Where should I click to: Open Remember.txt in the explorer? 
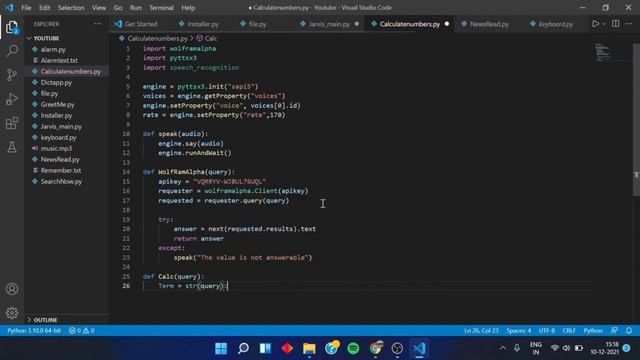(x=61, y=171)
